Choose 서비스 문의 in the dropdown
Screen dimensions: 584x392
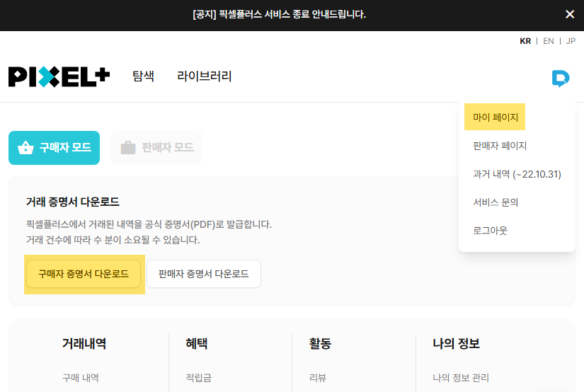point(496,202)
